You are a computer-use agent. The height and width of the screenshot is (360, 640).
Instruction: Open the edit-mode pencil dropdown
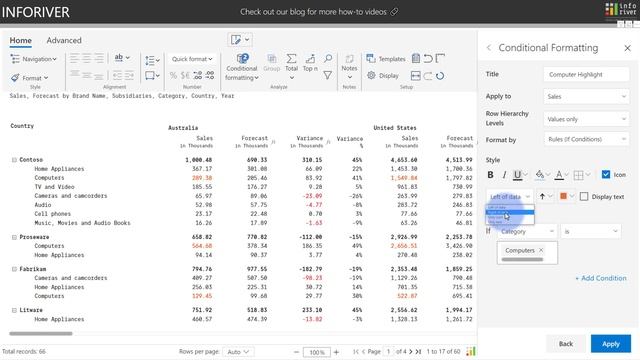[x=240, y=40]
